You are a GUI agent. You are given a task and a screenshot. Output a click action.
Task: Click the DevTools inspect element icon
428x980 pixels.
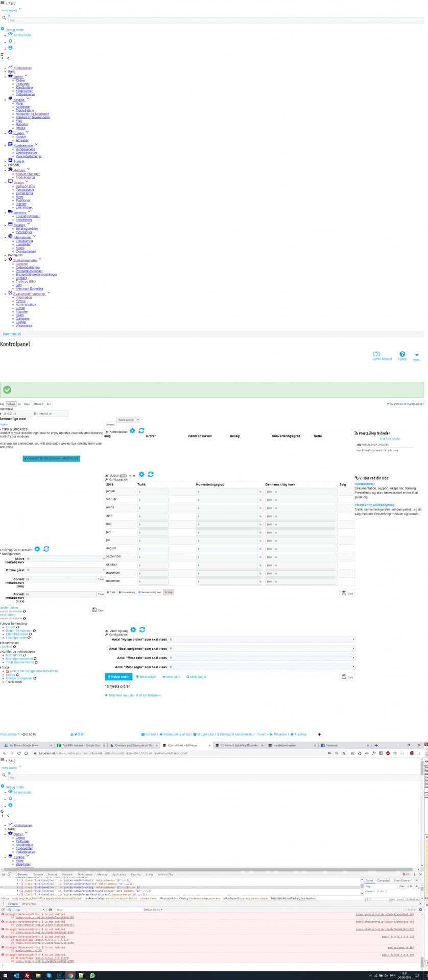3,874
